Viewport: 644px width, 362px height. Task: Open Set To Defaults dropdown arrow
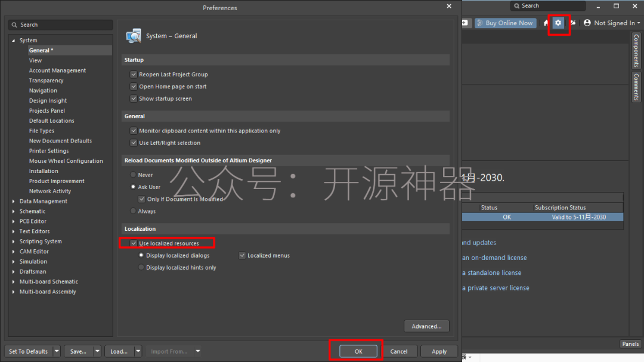(57, 351)
